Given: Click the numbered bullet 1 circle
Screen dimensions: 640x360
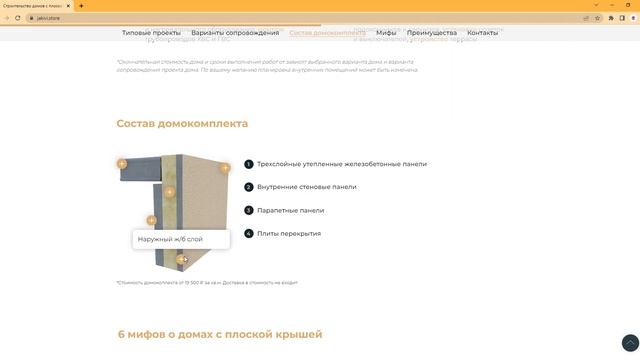Looking at the screenshot, I should click(249, 164).
